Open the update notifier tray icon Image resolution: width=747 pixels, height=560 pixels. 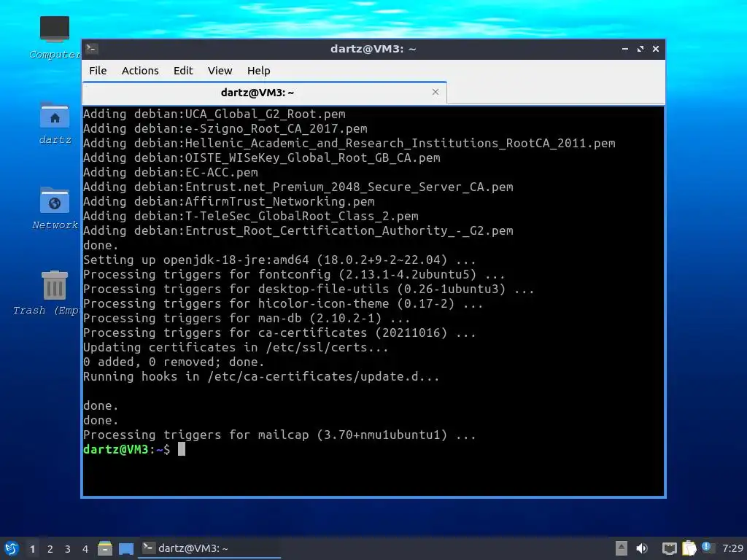click(707, 548)
